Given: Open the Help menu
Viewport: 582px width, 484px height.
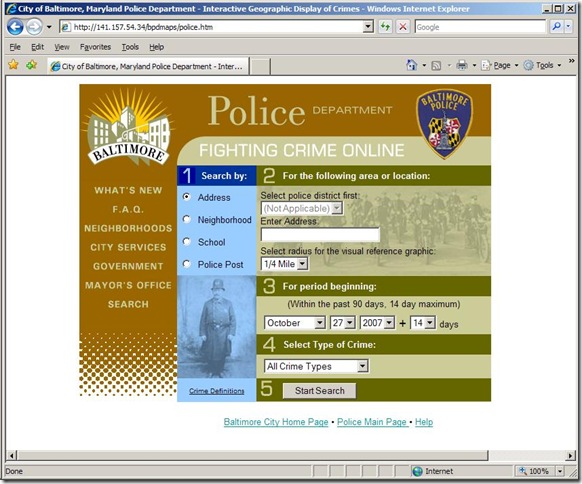Looking at the screenshot, I should click(157, 47).
